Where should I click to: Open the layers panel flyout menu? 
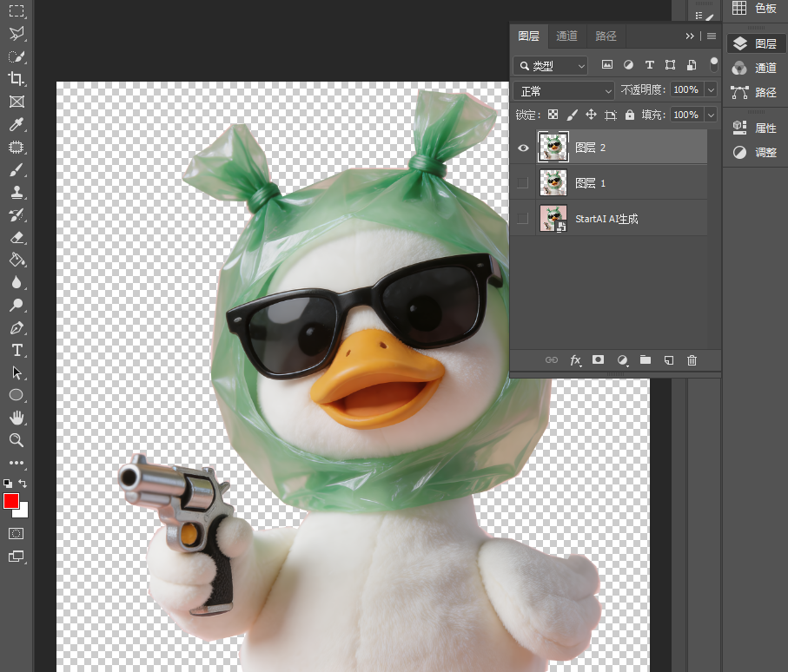pyautogui.click(x=711, y=36)
